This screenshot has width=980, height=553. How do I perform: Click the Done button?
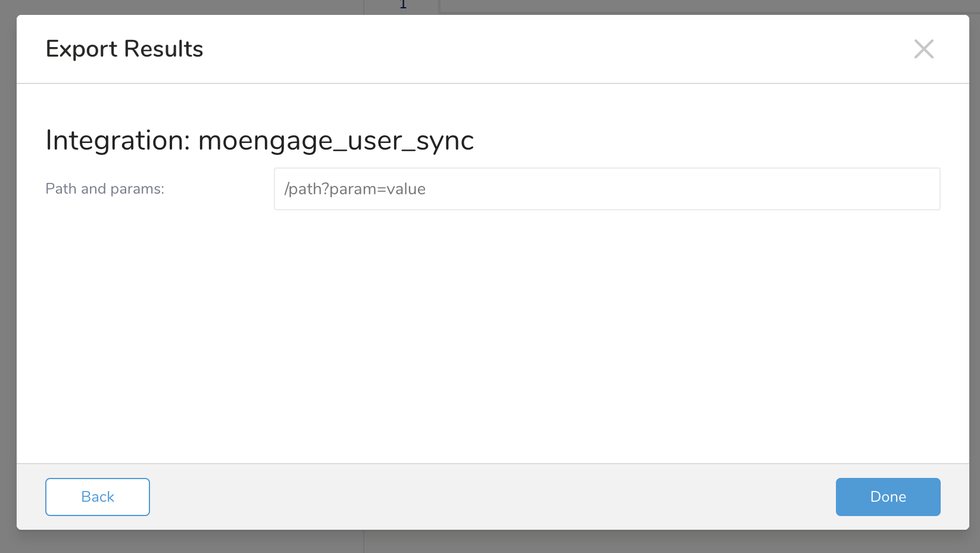pyautogui.click(x=888, y=496)
